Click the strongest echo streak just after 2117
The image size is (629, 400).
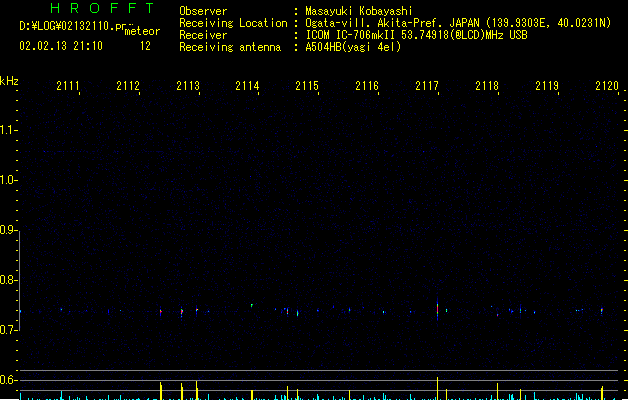[437, 310]
